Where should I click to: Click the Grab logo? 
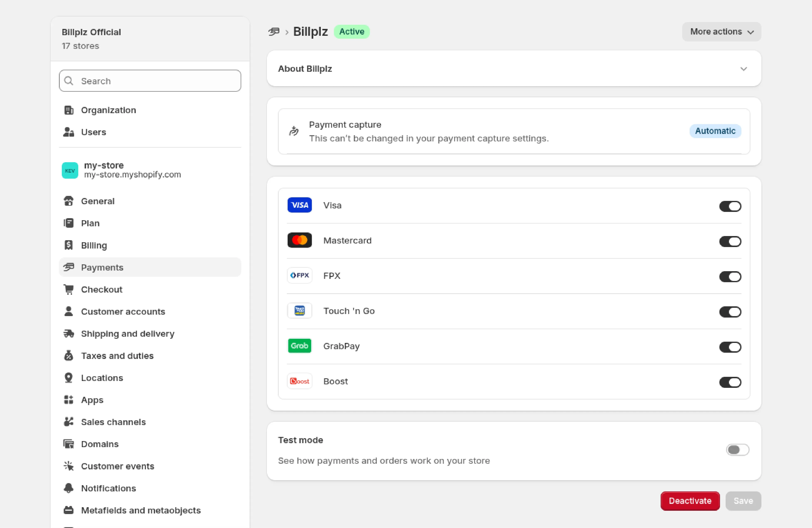tap(300, 346)
